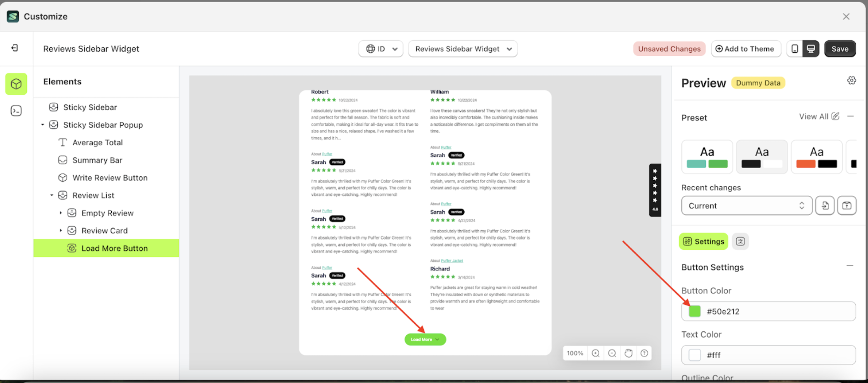Viewport: 868px width, 383px height.
Task: Open the ID language dropdown
Action: pos(380,49)
